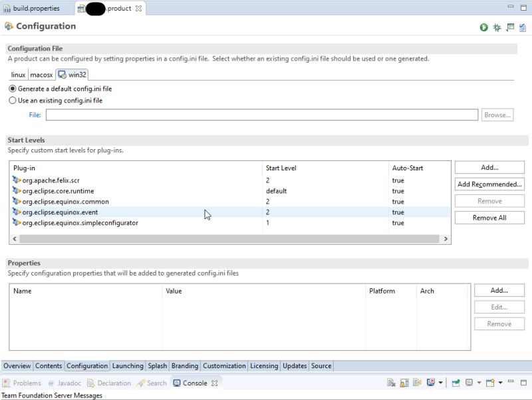Toggle Word Wrap in the console toolbar

[x=417, y=383]
